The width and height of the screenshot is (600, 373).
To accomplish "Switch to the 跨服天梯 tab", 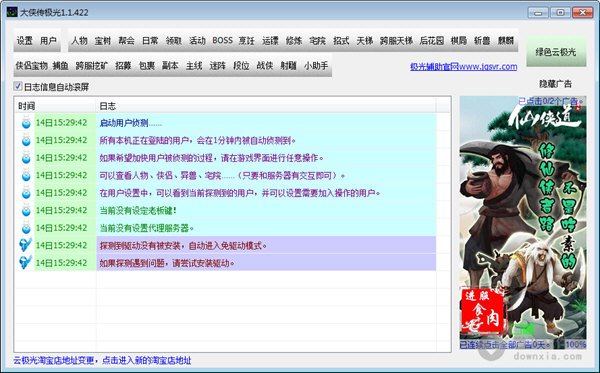I will pos(396,41).
